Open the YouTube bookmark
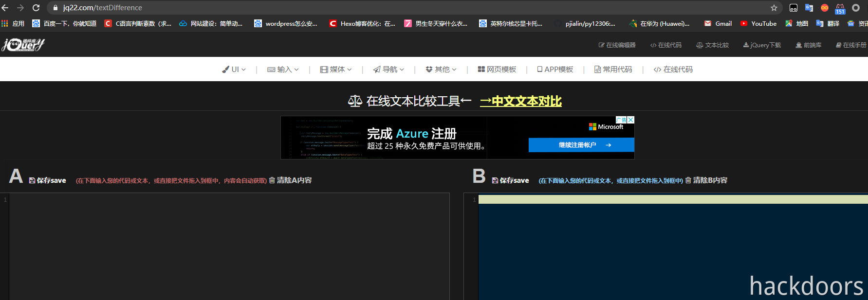868x300 pixels. point(758,23)
